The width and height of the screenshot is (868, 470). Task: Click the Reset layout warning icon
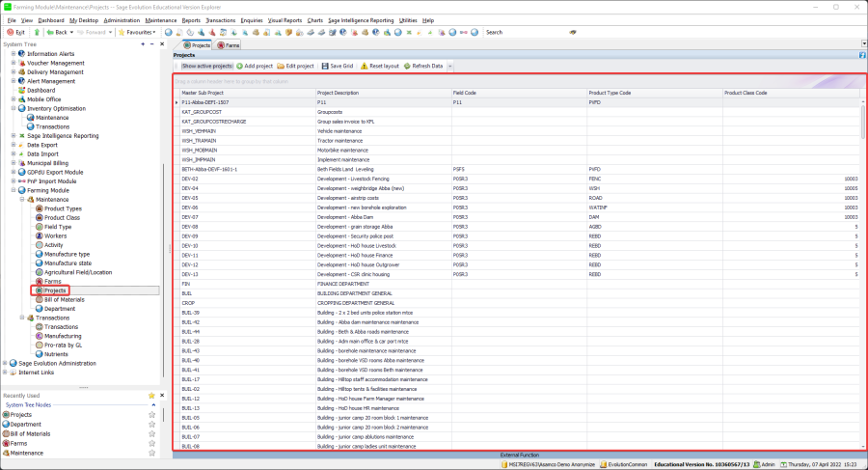365,66
